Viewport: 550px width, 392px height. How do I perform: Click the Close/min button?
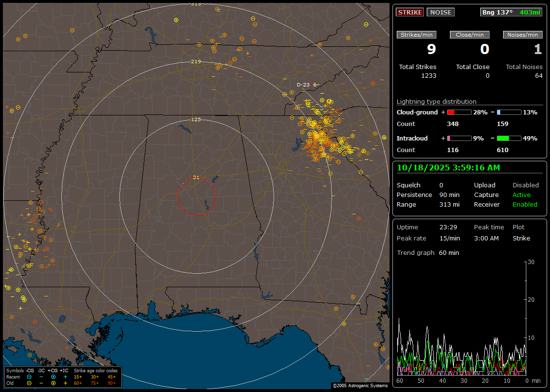point(470,35)
